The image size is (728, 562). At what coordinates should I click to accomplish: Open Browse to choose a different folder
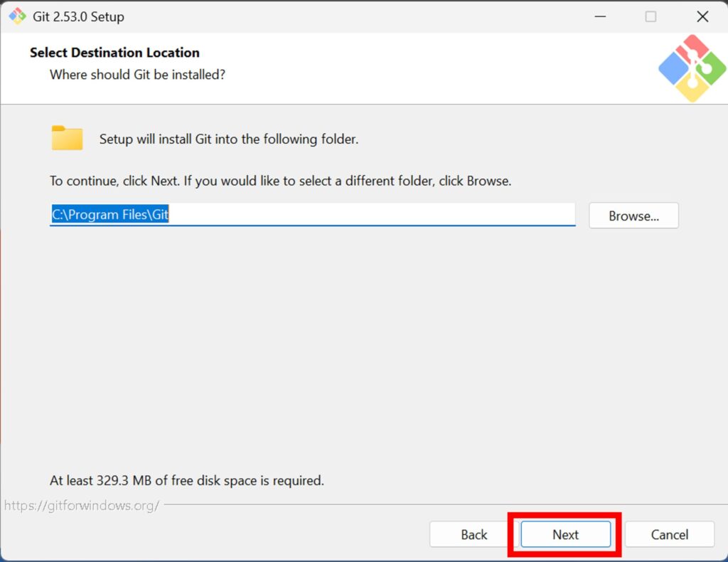pos(633,216)
